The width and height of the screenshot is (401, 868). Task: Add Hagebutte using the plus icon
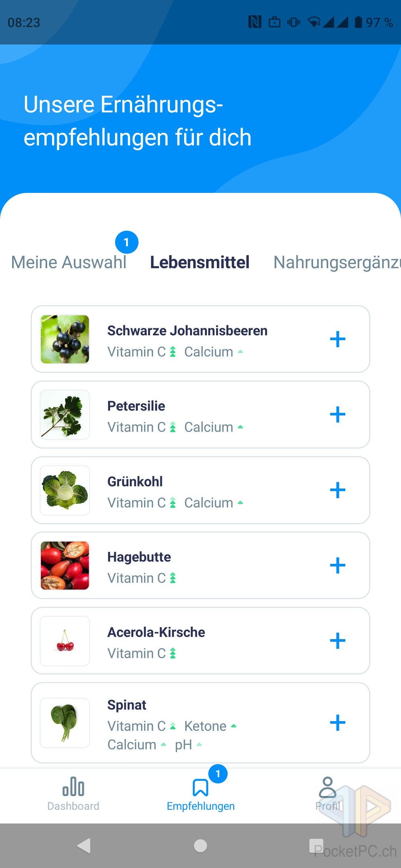(x=338, y=565)
